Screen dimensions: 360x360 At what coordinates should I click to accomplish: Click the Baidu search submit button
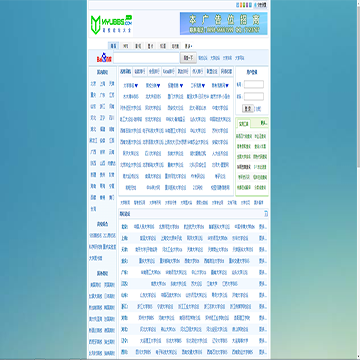click(x=188, y=58)
